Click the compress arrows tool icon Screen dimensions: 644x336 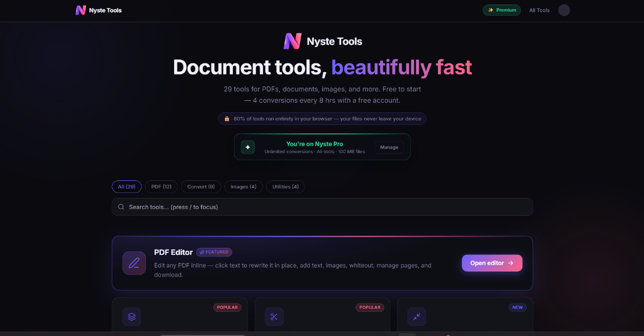point(417,317)
